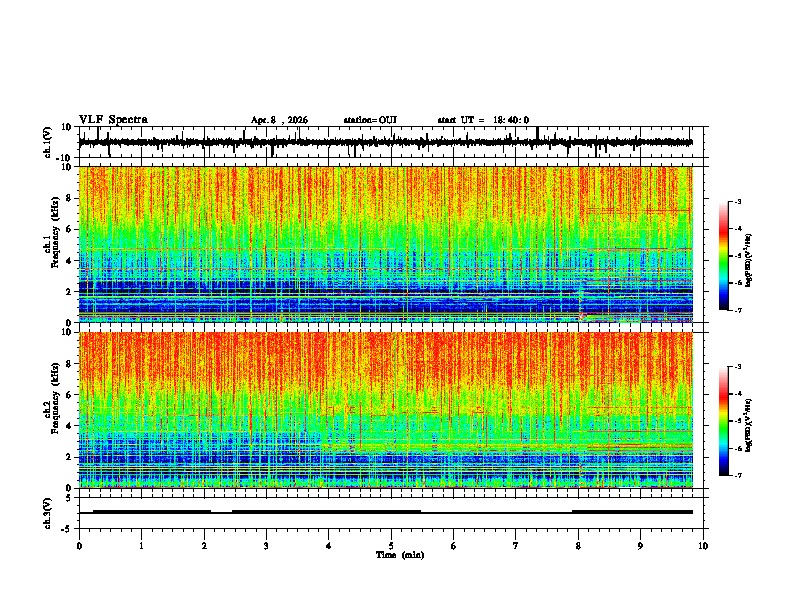This screenshot has height=612, width=792.
Task: Click time-axis tick label "5"
Action: pos(391,546)
